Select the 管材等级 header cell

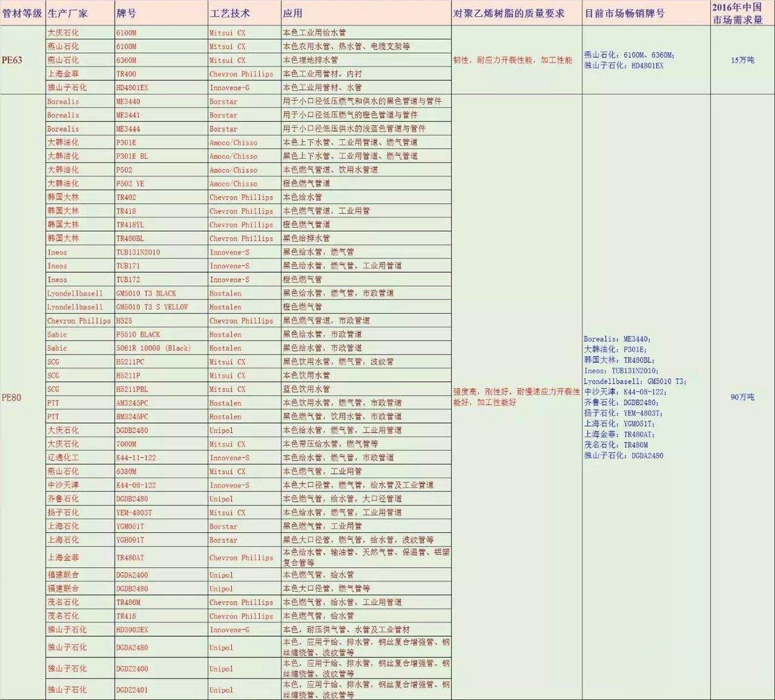tap(22, 14)
